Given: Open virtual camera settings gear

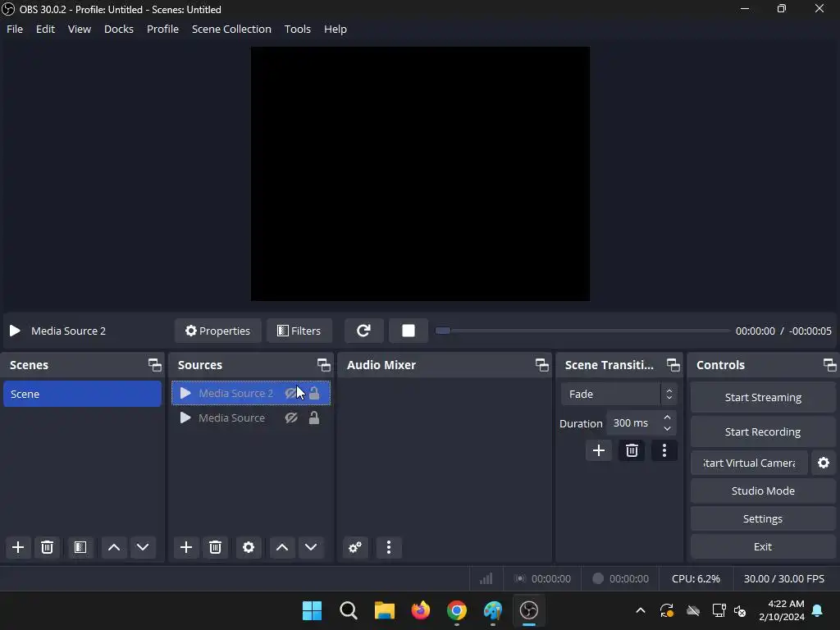Looking at the screenshot, I should point(824,463).
